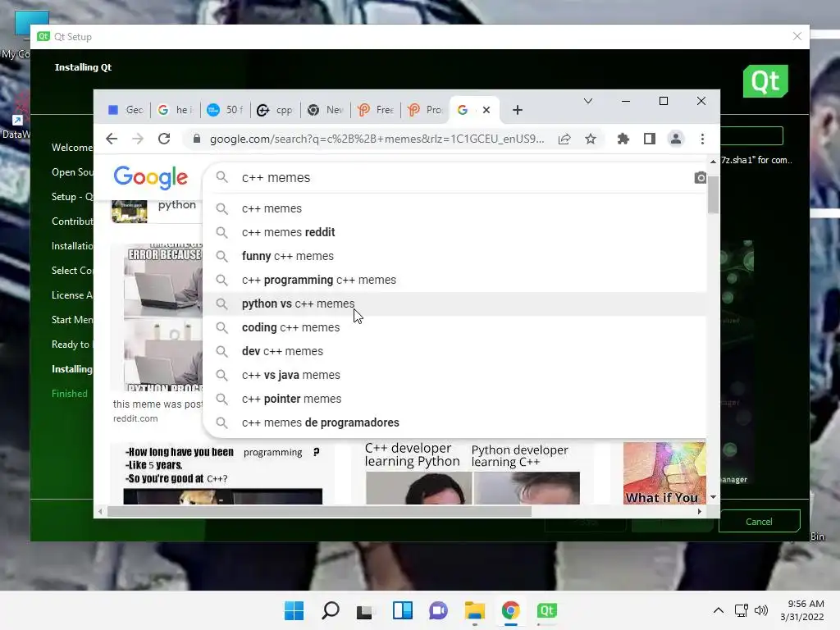Search by image with the camera icon
The width and height of the screenshot is (840, 630).
pyautogui.click(x=701, y=178)
